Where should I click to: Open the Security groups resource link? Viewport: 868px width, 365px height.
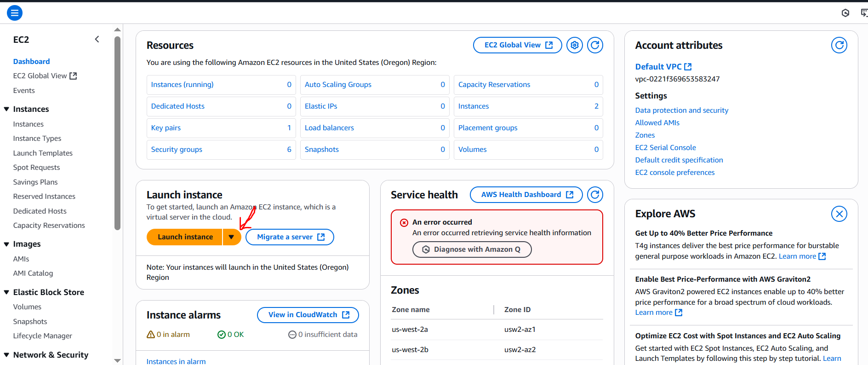(177, 150)
